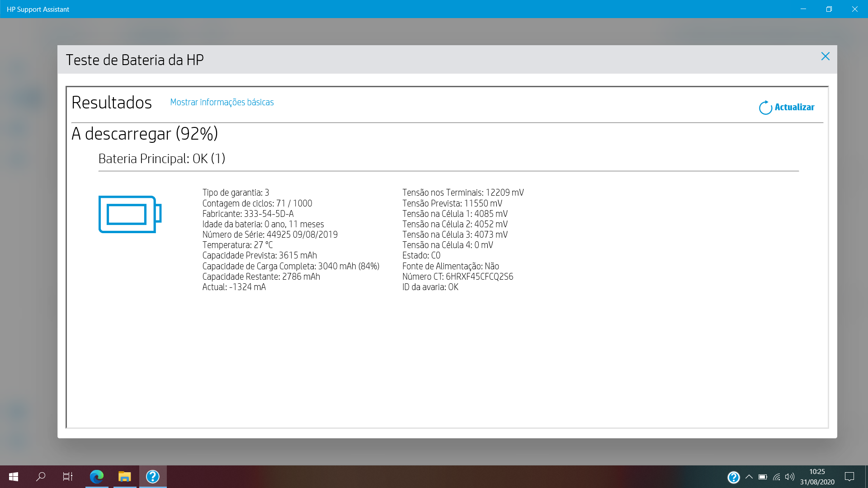Screen dimensions: 868x488
Task: Click 'Temperatura: 27 °C' line
Action: pyautogui.click(x=237, y=245)
